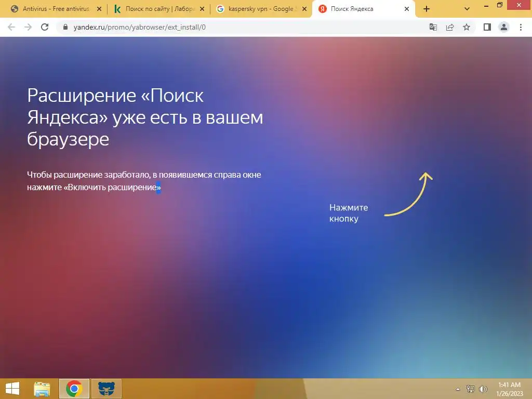Screen dimensions: 532x399
Task: Open the Chrome three-dot menu
Action: pos(521,27)
